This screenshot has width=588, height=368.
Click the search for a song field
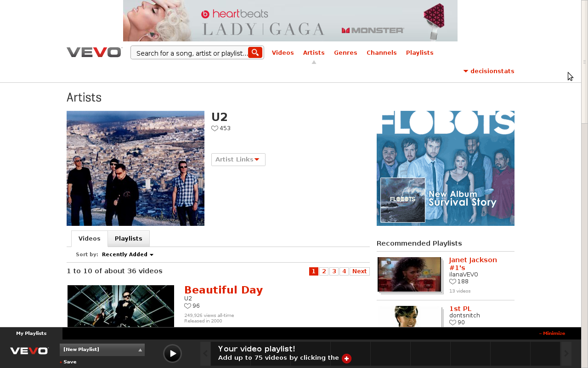coord(190,52)
